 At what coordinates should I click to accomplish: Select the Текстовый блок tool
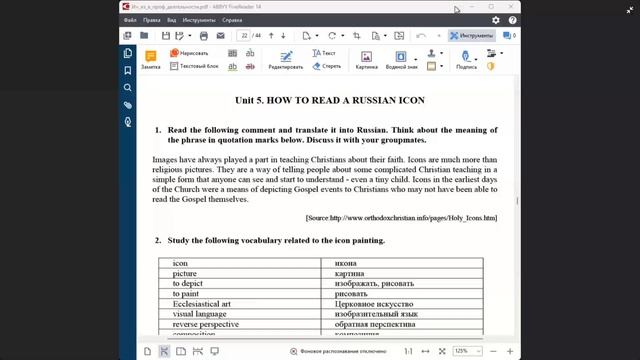click(x=194, y=66)
